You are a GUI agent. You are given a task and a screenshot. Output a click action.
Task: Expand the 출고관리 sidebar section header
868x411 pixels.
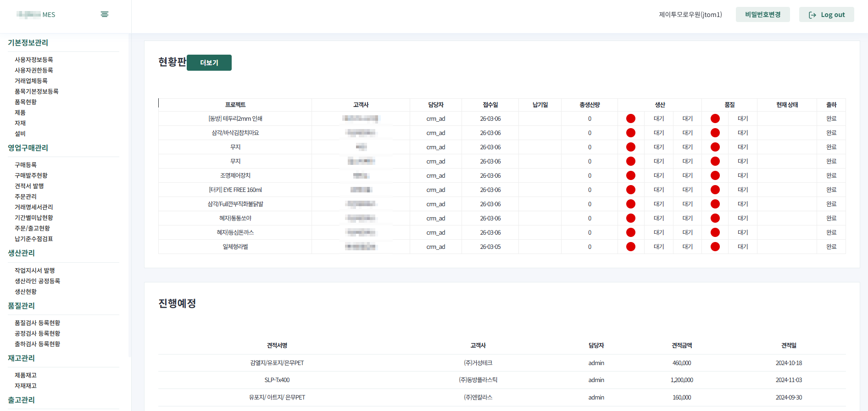point(22,400)
